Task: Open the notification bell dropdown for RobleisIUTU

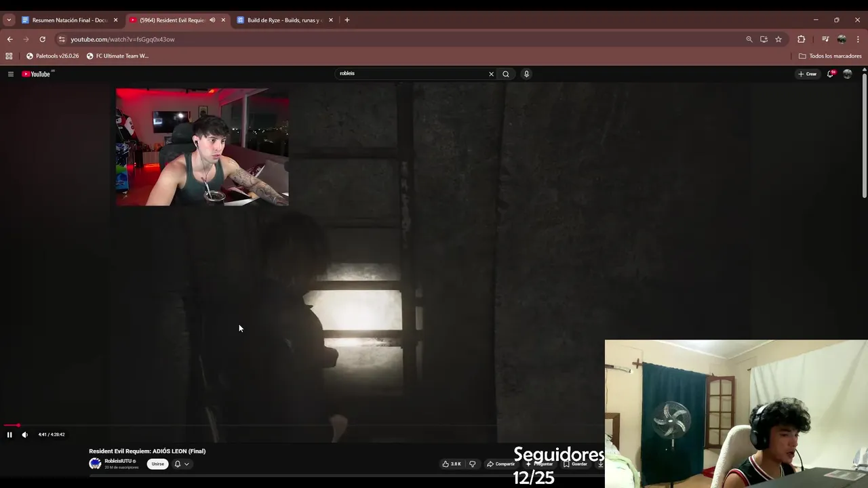Action: [181, 464]
